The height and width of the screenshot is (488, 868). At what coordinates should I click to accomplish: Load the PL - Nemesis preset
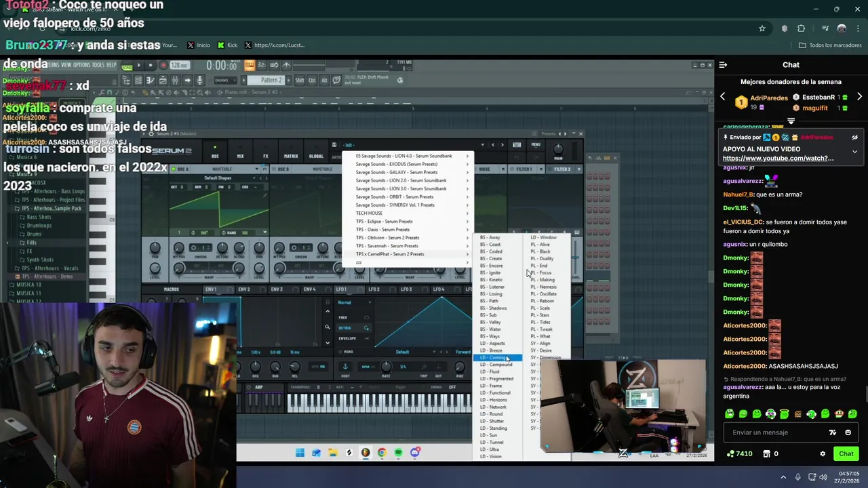coord(547,287)
